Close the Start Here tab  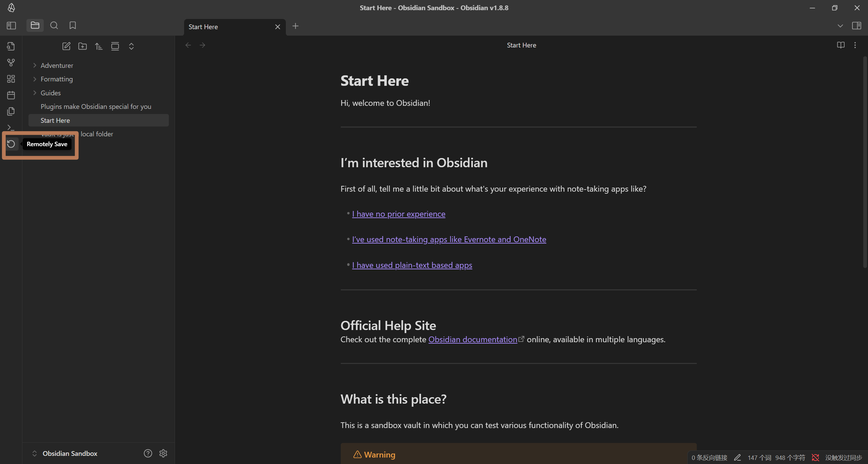277,27
